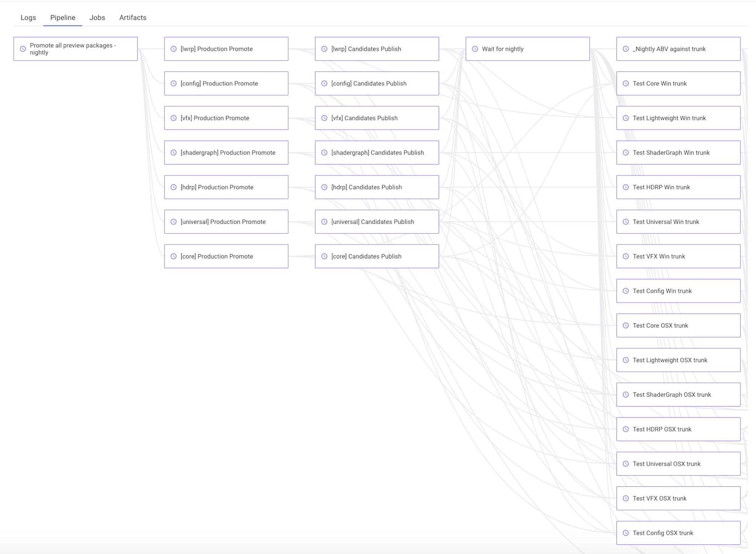The image size is (756, 554).
Task: Click clock icon on [vfx] Production Promote
Action: coord(173,118)
